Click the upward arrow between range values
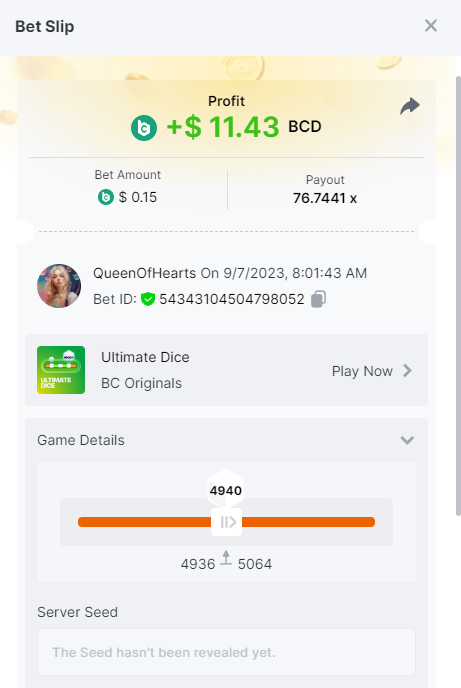Screen dimensions: 461x688 [x=226, y=558]
